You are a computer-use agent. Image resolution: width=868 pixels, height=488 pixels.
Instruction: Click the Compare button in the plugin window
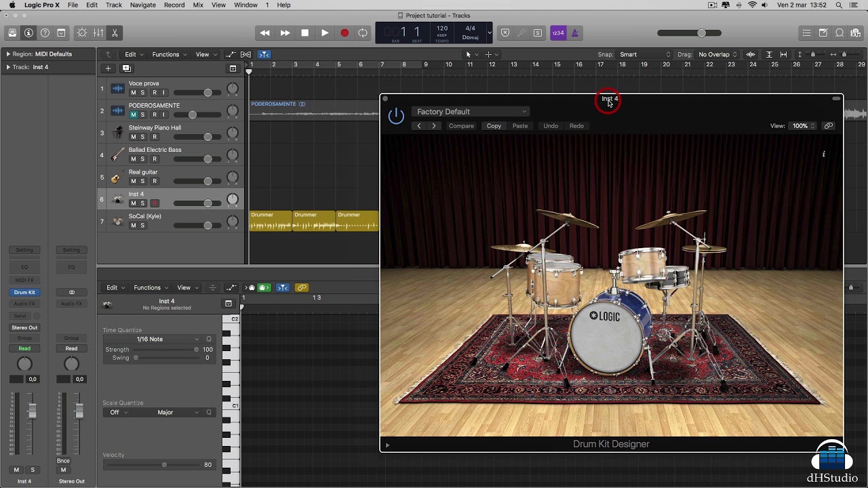pyautogui.click(x=461, y=126)
